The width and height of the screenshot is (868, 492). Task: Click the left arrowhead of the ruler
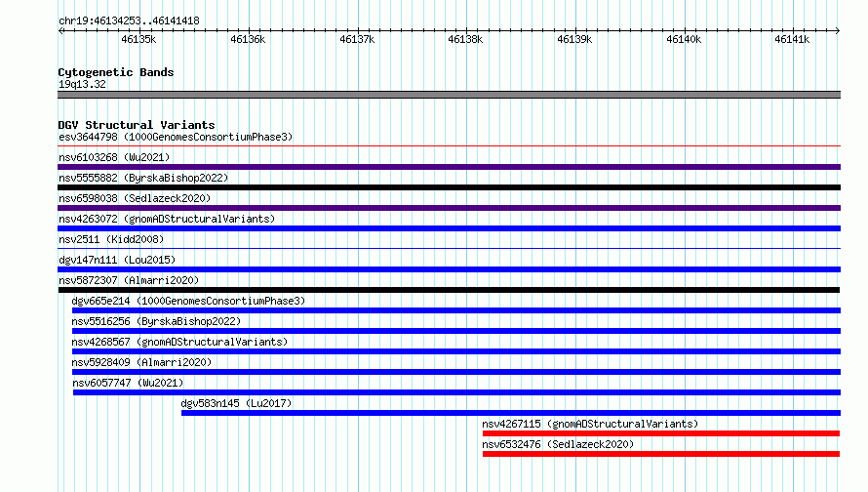coord(60,30)
